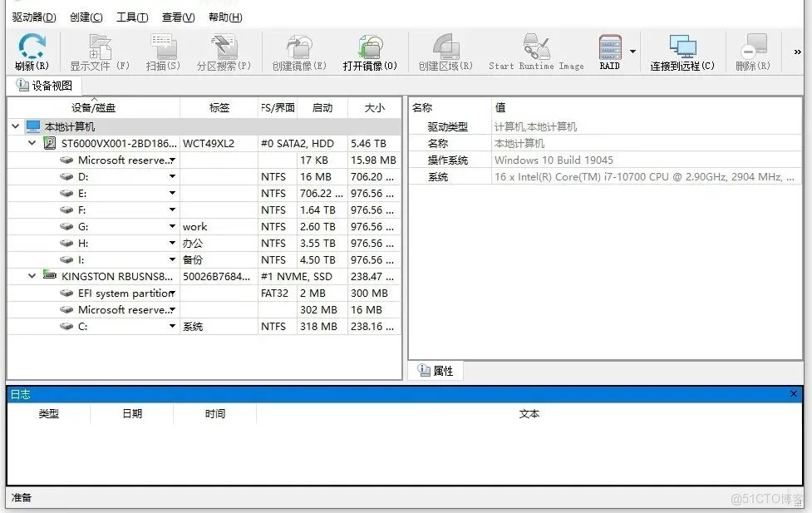Switch to the 属性 (Properties) tab
Viewport: 812px width, 513px height.
[436, 370]
